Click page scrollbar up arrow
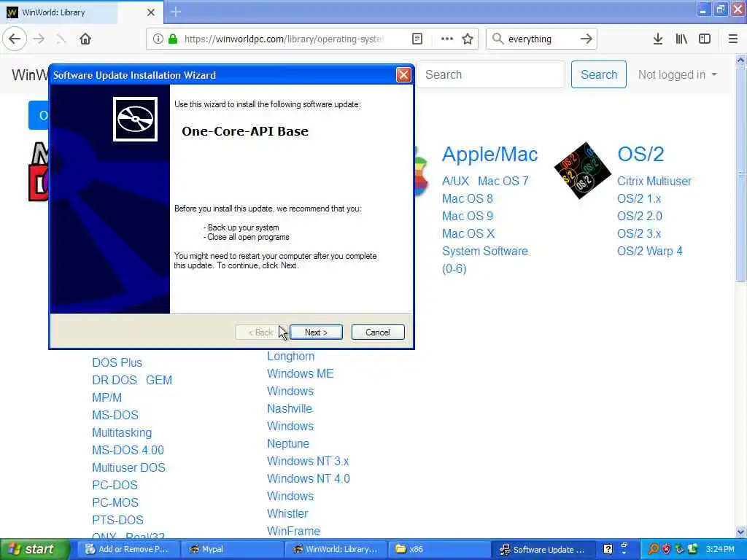 pos(741,60)
